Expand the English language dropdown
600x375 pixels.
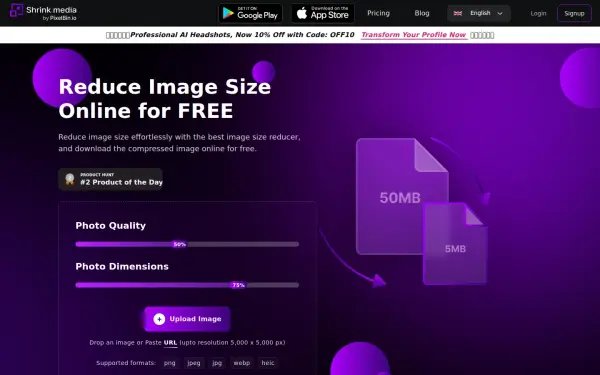(x=478, y=13)
